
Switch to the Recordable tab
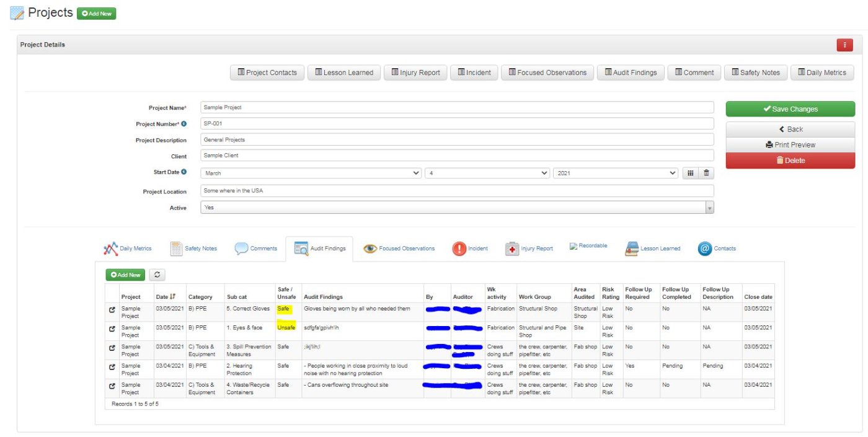(x=588, y=246)
